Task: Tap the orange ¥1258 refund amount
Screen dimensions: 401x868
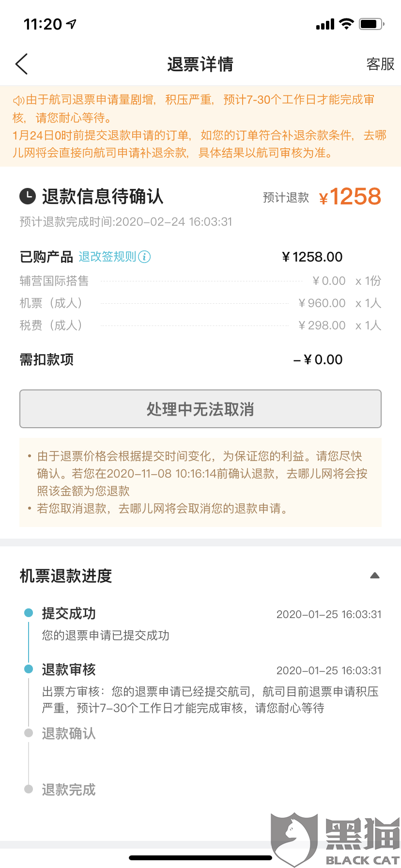Action: coord(350,197)
